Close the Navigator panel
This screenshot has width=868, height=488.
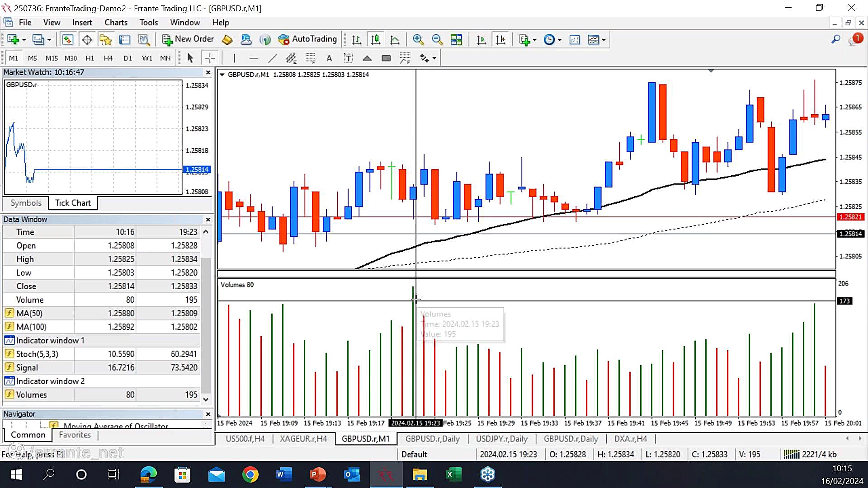pyautogui.click(x=208, y=414)
